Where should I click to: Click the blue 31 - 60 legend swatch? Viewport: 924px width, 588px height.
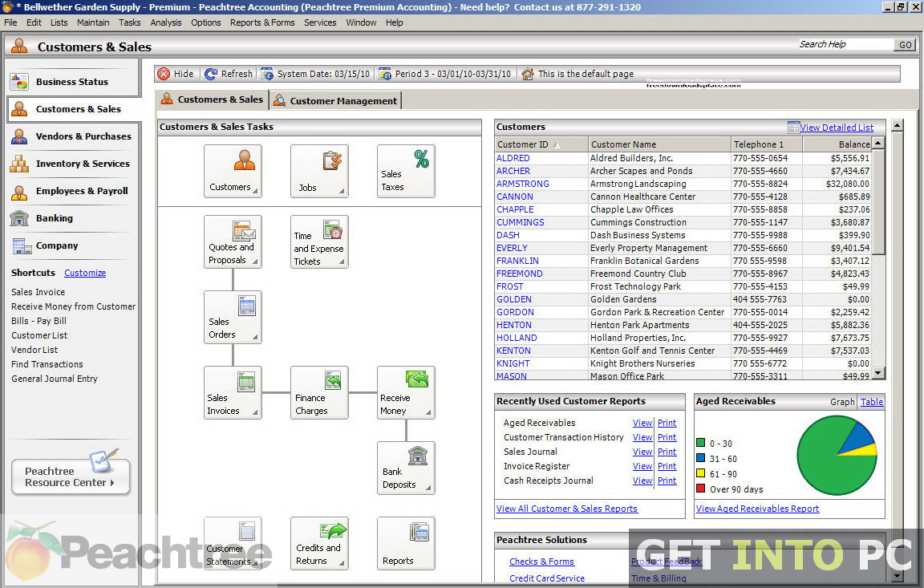click(x=701, y=458)
